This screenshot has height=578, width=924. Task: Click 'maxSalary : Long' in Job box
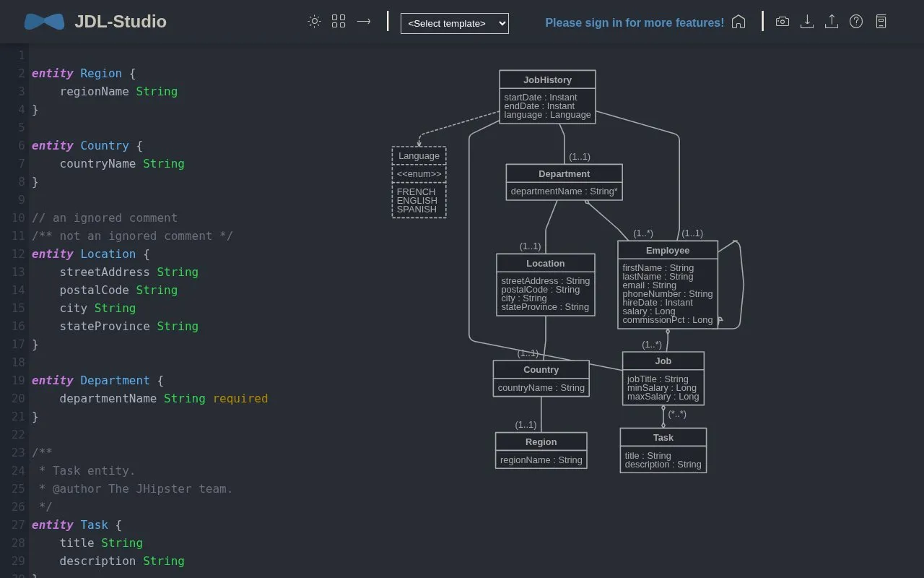click(x=663, y=397)
